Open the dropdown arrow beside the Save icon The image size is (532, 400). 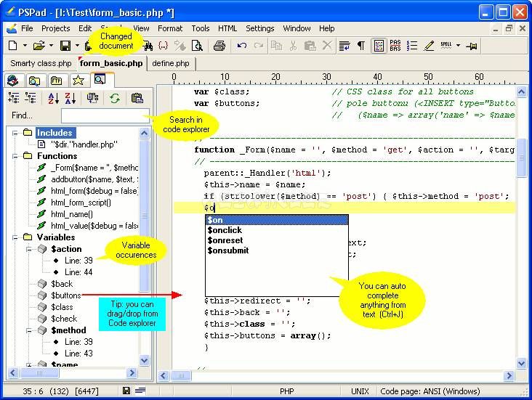click(77, 46)
